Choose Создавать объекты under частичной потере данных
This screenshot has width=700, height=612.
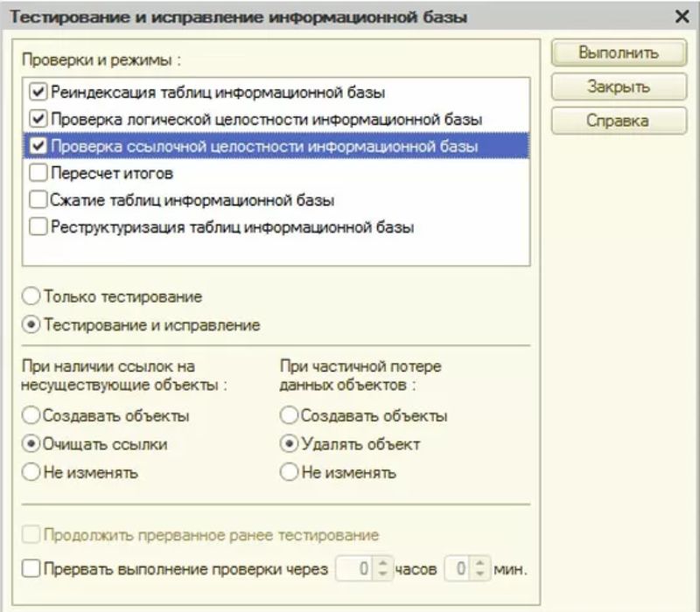290,416
